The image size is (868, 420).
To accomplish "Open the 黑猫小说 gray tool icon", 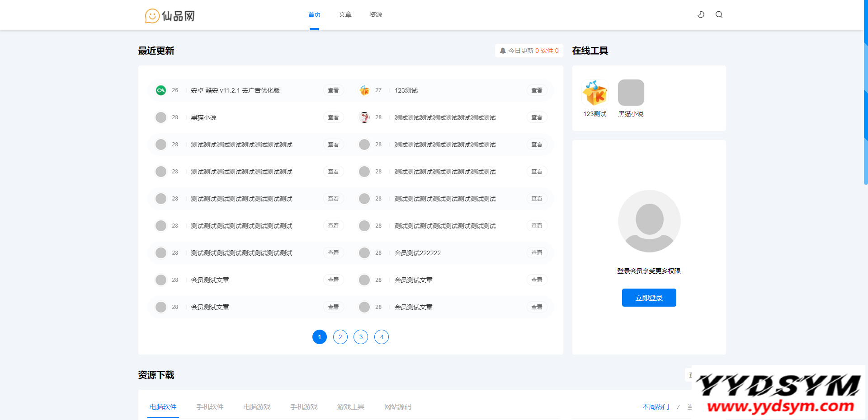I will (x=631, y=93).
